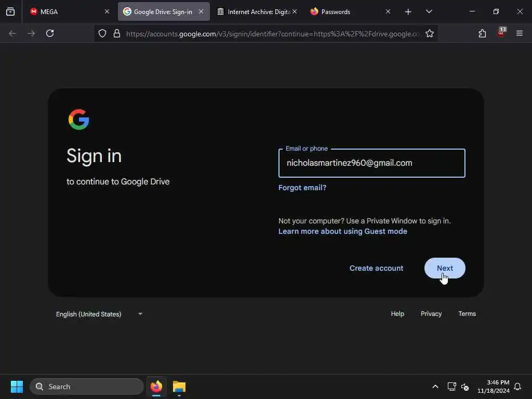The image size is (532, 399).
Task: Open the Extensions puzzle icon
Action: point(482,33)
